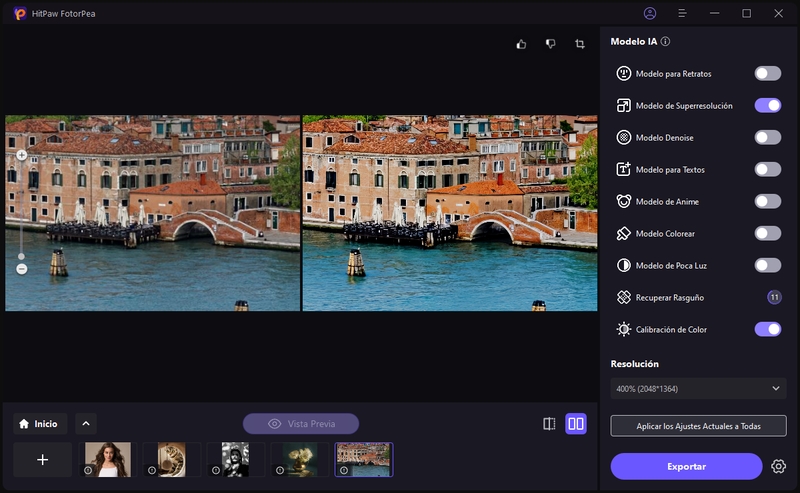Click the zoom in plus icon
Screen dimensions: 800x493
click(x=22, y=156)
